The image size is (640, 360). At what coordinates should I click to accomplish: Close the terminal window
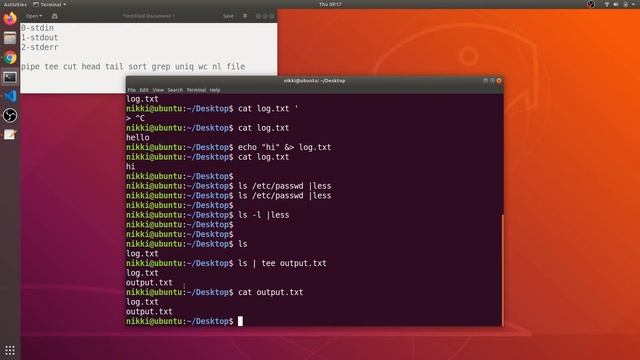pos(499,81)
